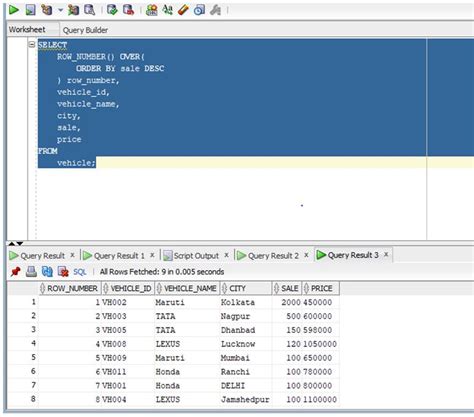Click the Run Script icon
The width and height of the screenshot is (474, 417).
pos(30,10)
